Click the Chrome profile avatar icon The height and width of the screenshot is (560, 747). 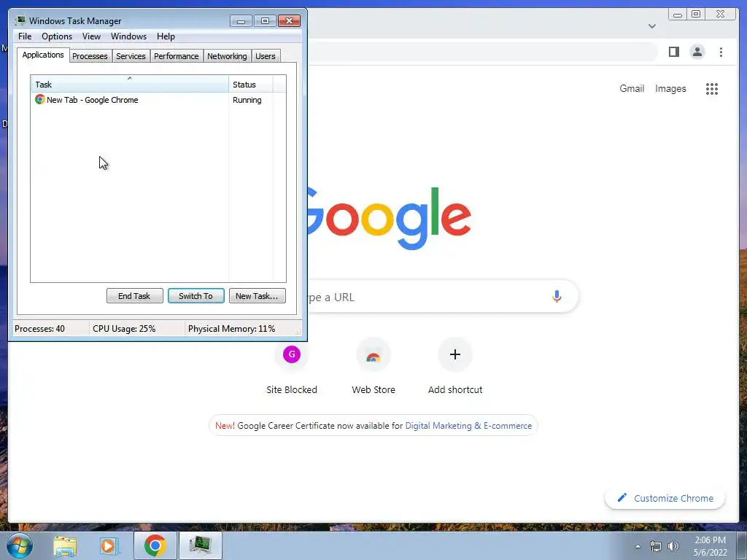click(697, 52)
